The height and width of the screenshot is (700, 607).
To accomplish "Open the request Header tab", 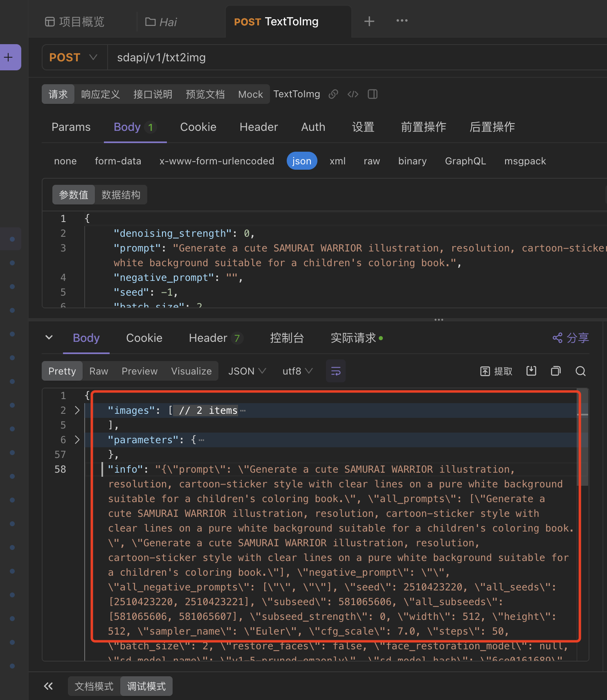I will 259,127.
